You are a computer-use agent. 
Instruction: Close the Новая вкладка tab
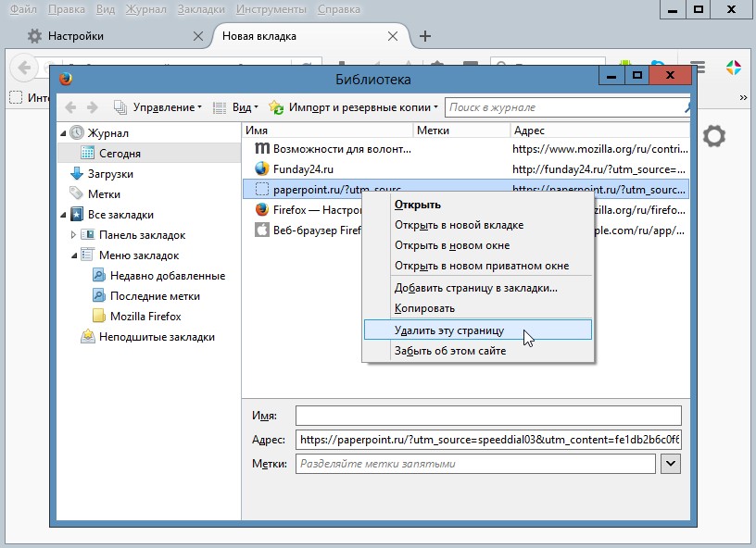pyautogui.click(x=393, y=36)
